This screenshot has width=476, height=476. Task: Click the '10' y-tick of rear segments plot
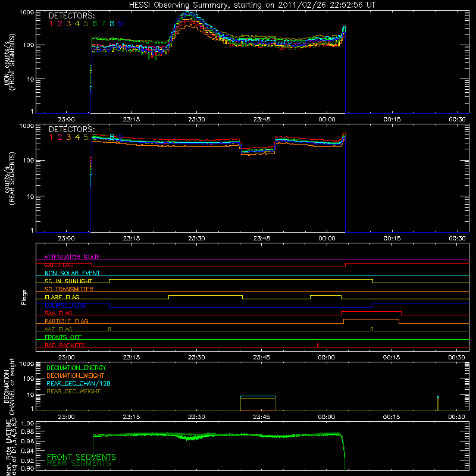[30, 196]
